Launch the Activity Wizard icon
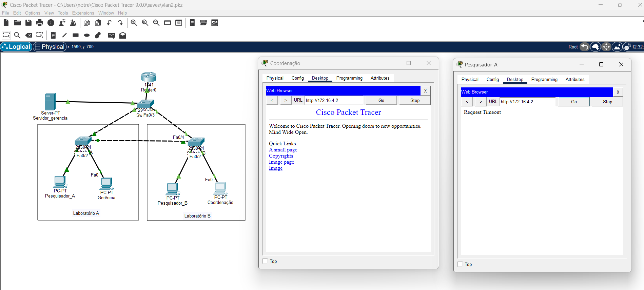This screenshot has width=644, height=290. click(73, 23)
